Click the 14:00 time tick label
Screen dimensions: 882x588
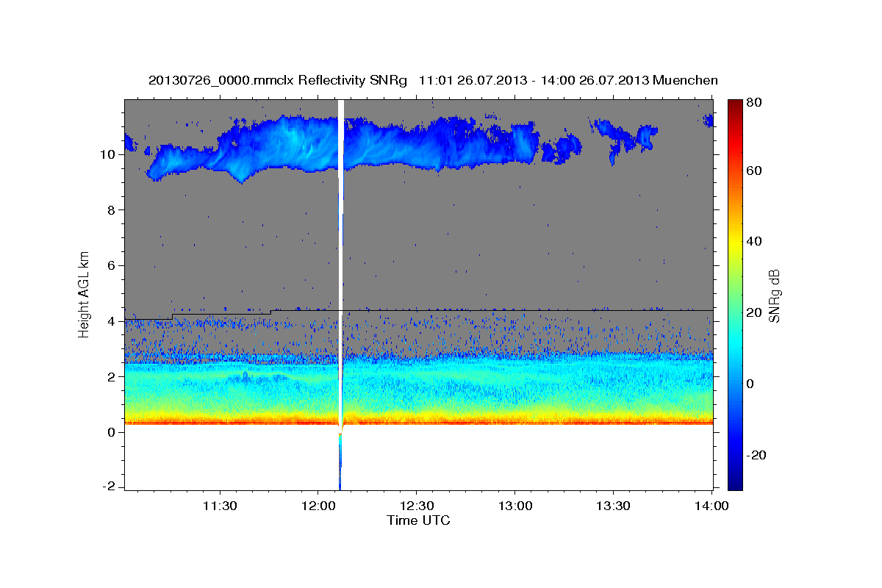pos(712,506)
